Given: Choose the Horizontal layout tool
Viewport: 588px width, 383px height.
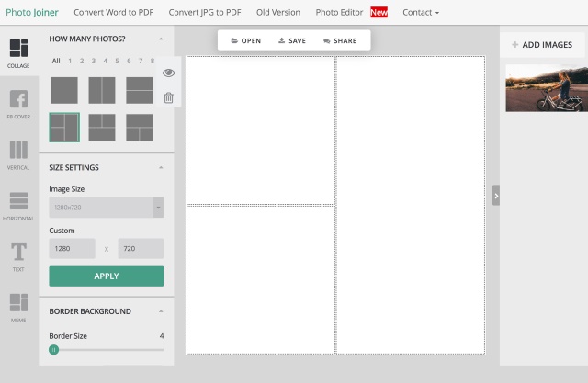Looking at the screenshot, I should (x=18, y=206).
